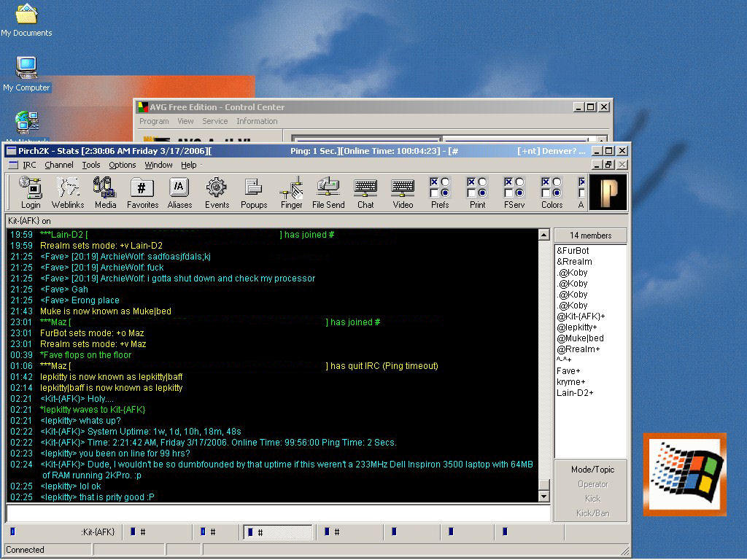Open the Aliases editor
747x560 pixels.
pos(179,193)
